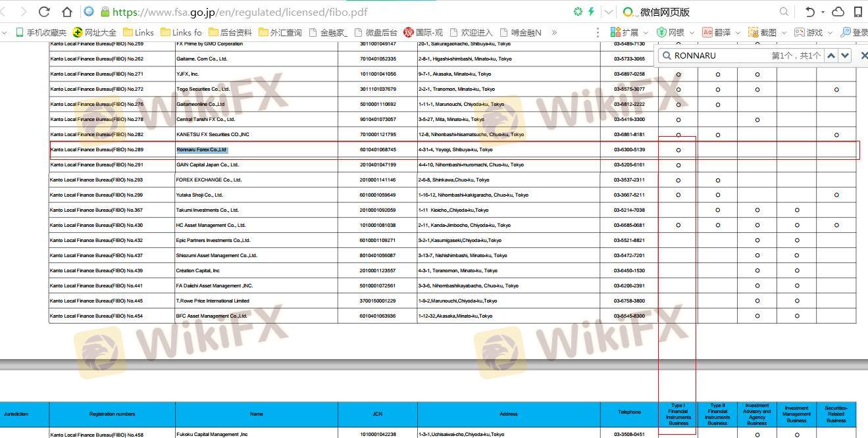Open the Links bookmark folder

[x=138, y=32]
